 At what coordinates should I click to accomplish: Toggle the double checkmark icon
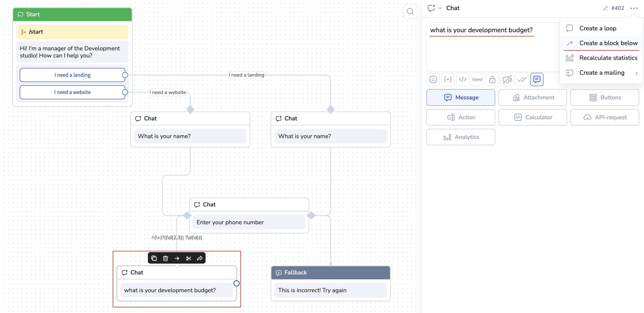[x=522, y=80]
